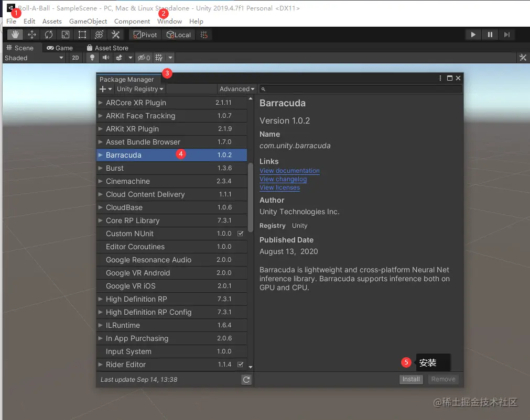Open Shaded draw mode dropdown

(34, 58)
